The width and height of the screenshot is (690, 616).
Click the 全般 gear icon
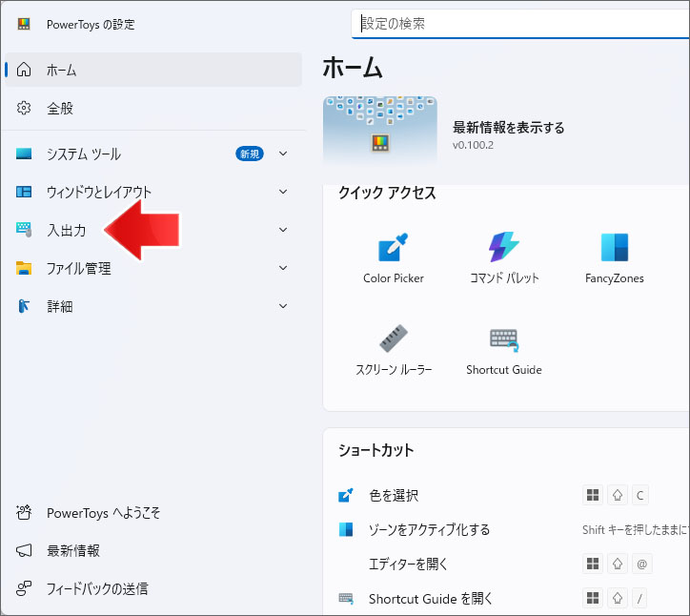pos(24,108)
